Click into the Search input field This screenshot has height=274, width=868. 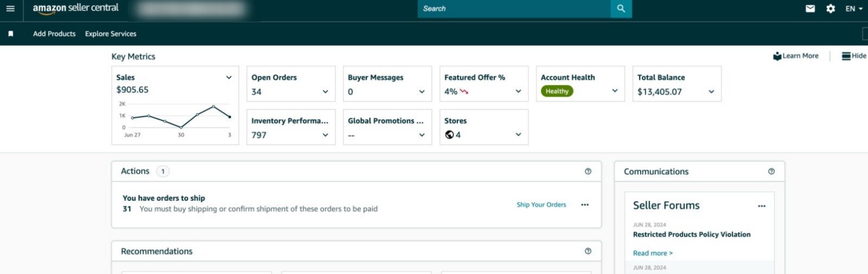pyautogui.click(x=513, y=9)
